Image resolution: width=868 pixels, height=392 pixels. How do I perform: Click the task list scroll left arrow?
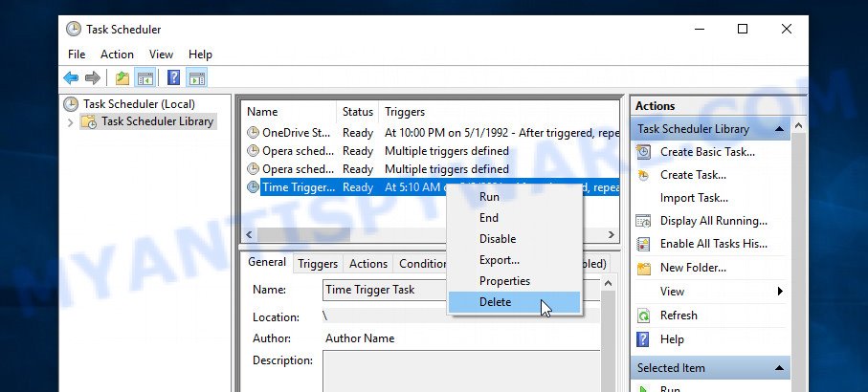click(249, 234)
